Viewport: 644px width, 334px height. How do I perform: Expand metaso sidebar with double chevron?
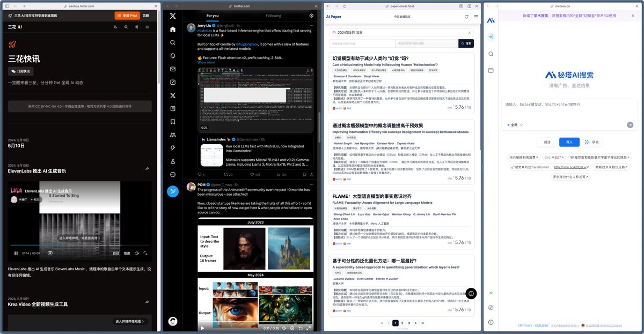click(x=491, y=293)
